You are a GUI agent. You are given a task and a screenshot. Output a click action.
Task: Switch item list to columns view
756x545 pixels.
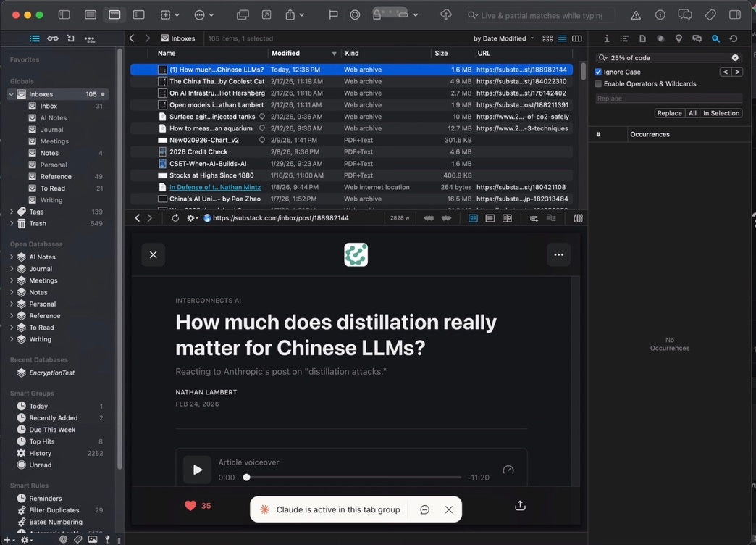click(576, 38)
